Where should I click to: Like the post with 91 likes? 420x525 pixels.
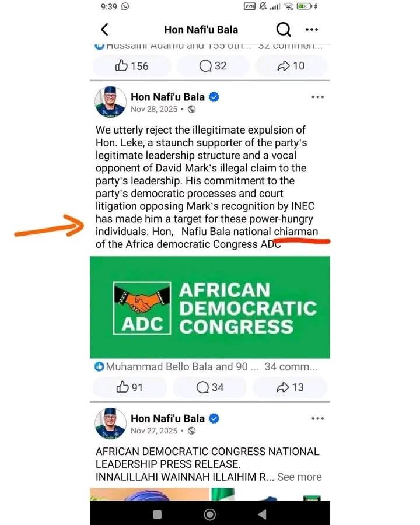coord(129,387)
